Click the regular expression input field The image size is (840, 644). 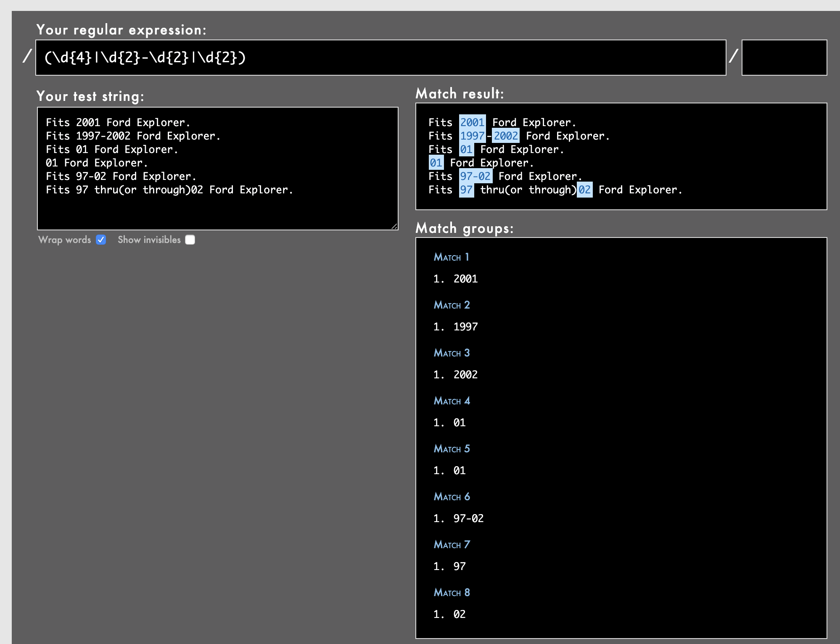(x=380, y=58)
